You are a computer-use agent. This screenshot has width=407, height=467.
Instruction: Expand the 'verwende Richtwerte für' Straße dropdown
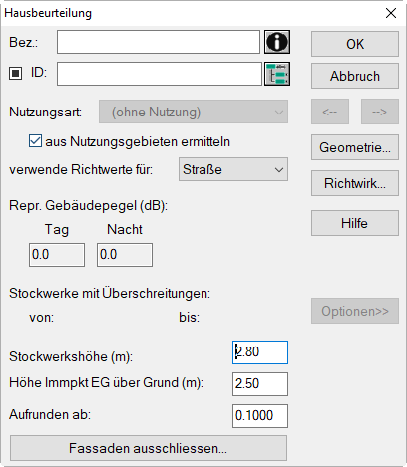coord(233,169)
